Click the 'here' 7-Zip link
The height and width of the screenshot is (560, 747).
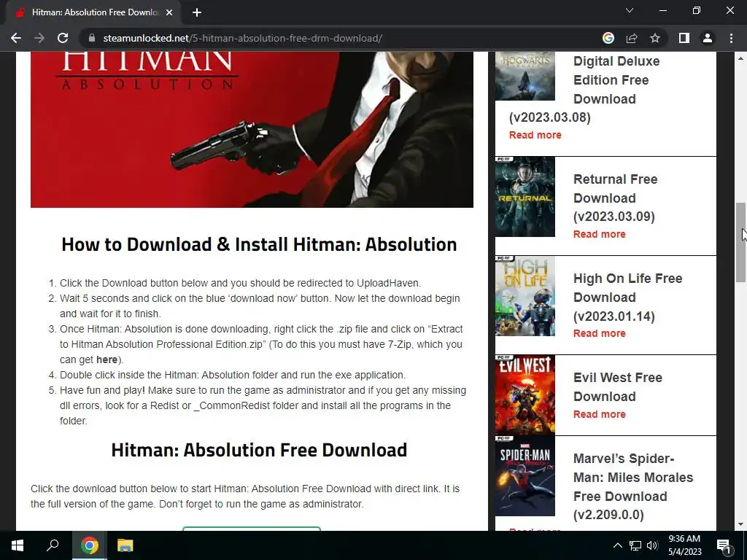click(107, 359)
